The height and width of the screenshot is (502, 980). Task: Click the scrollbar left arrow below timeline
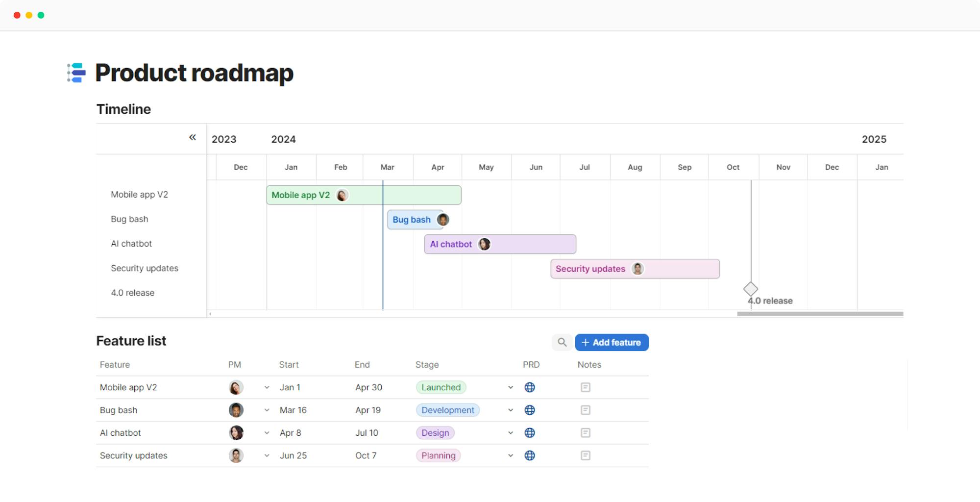point(210,314)
